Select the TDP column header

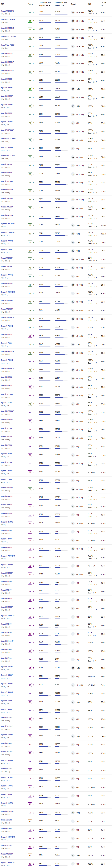[90, 4]
